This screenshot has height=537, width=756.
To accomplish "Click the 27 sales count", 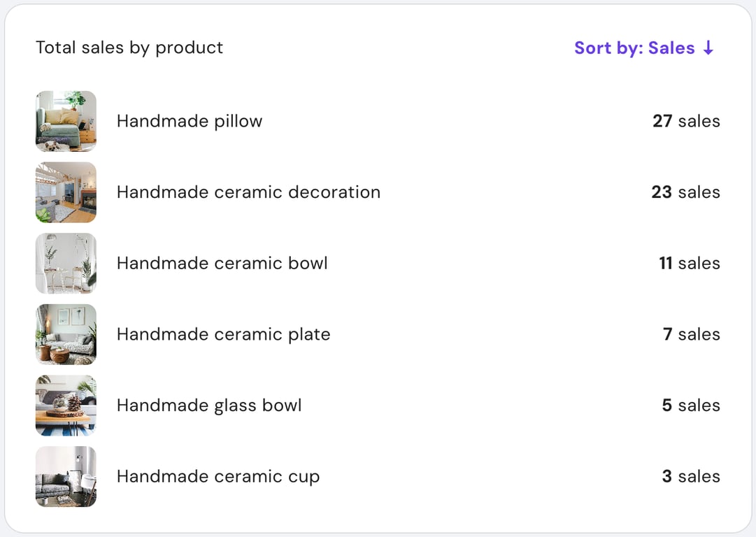I will coord(686,120).
